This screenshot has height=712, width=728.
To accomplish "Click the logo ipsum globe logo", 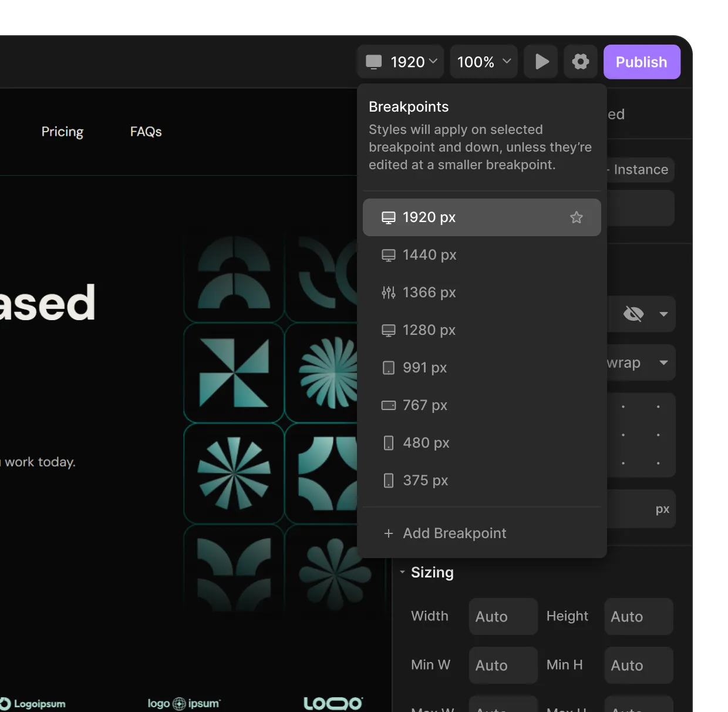I will (184, 703).
